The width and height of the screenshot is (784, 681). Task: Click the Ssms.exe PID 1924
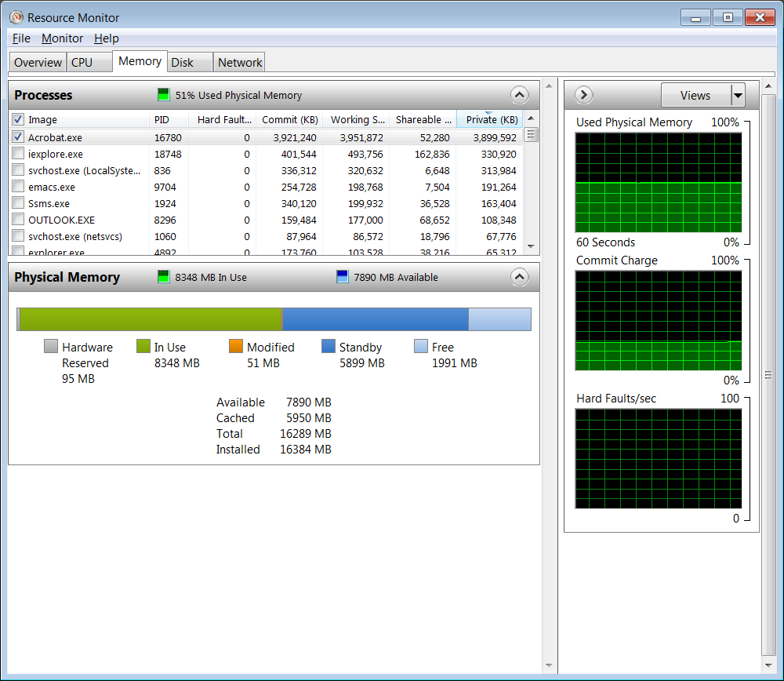pos(165,204)
